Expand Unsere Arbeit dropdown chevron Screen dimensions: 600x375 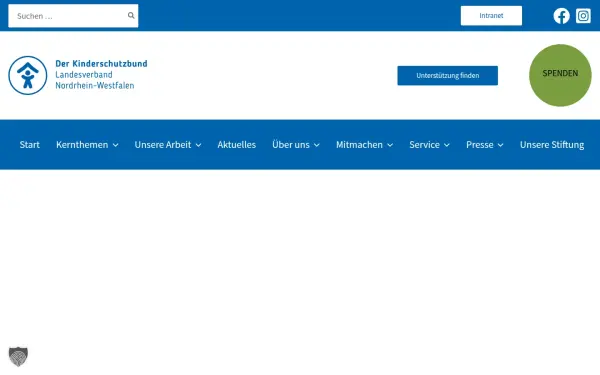pos(198,145)
